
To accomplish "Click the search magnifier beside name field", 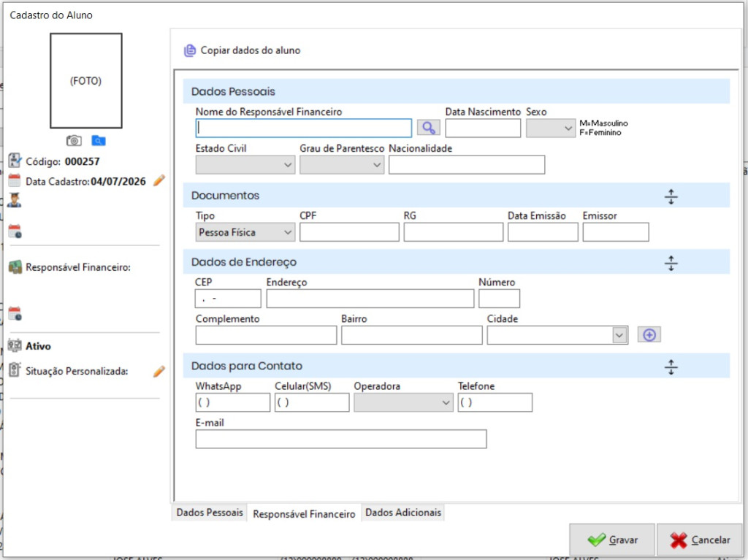I will click(428, 128).
